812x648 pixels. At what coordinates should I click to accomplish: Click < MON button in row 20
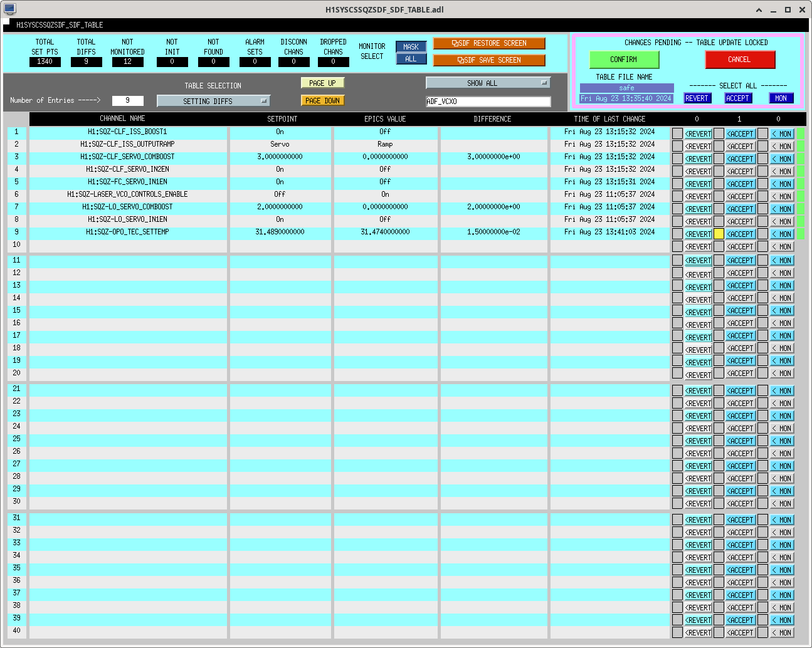pyautogui.click(x=782, y=374)
